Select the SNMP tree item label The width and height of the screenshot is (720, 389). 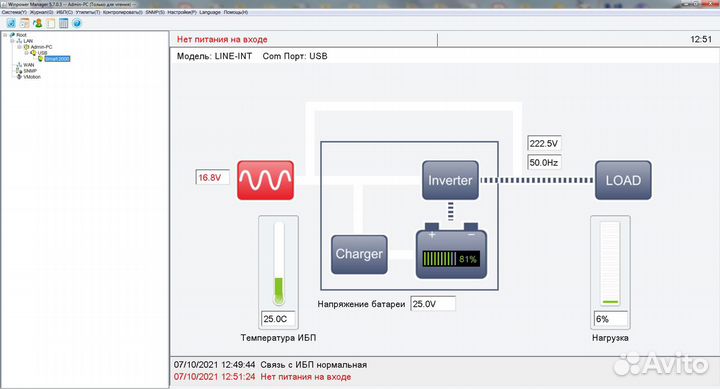30,71
